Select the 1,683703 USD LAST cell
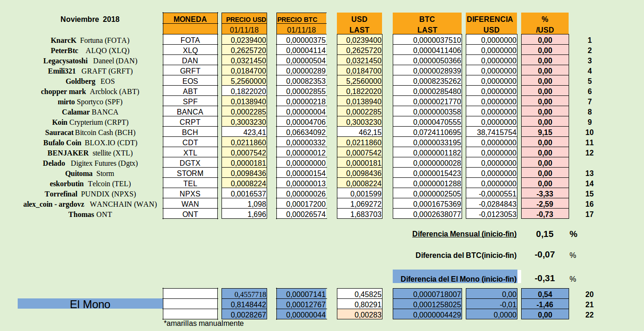The width and height of the screenshot is (644, 331). (x=360, y=214)
